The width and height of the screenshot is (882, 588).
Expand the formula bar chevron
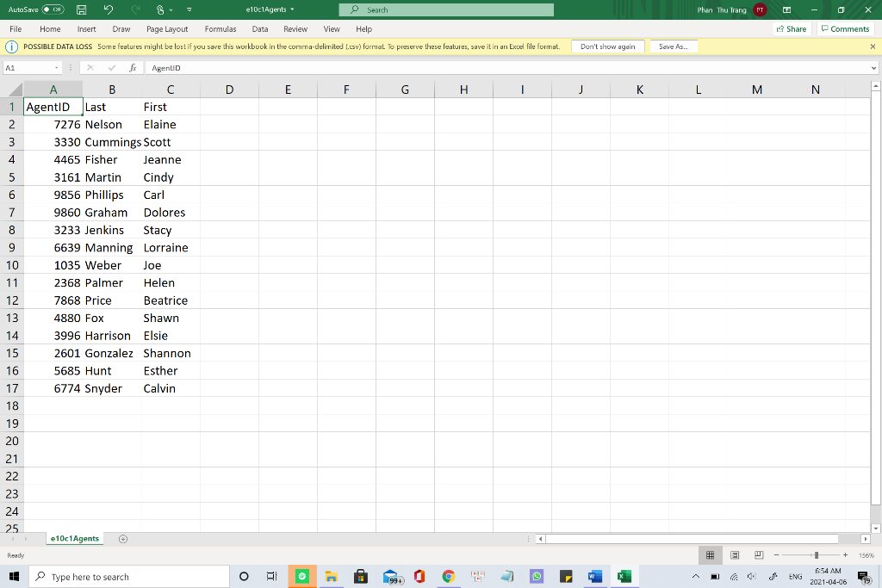[x=873, y=68]
